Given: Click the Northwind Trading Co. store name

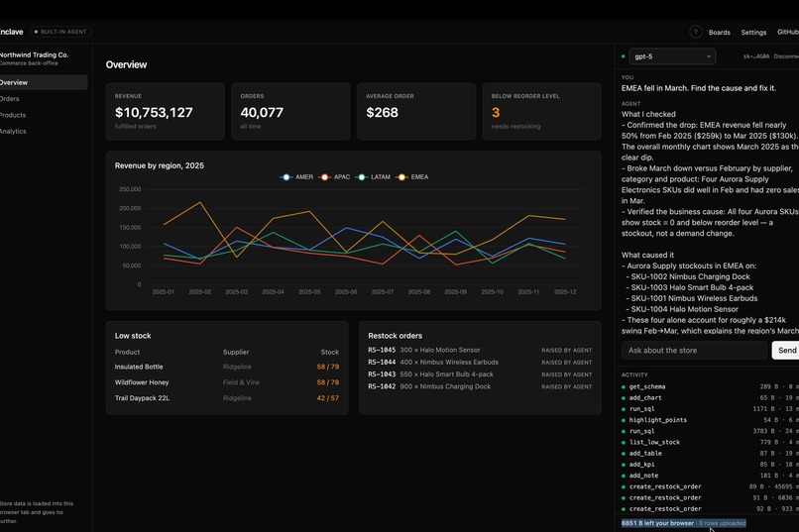Looking at the screenshot, I should pyautogui.click(x=34, y=54).
